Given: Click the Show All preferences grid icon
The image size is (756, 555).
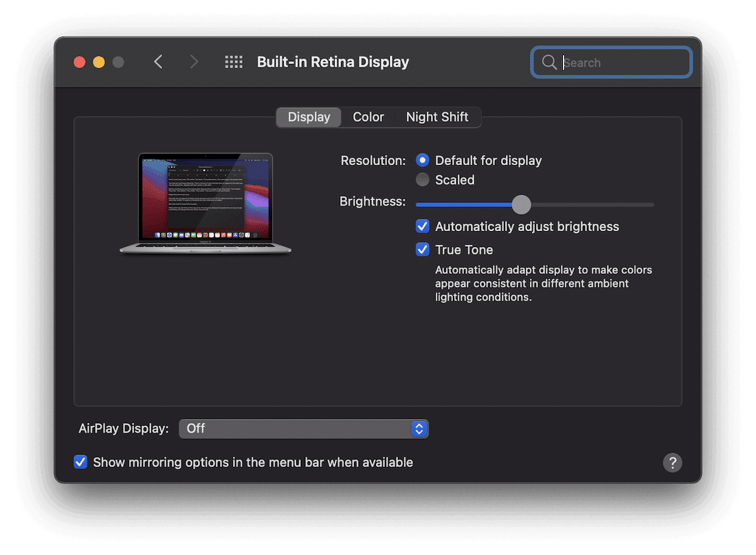Looking at the screenshot, I should 234,62.
